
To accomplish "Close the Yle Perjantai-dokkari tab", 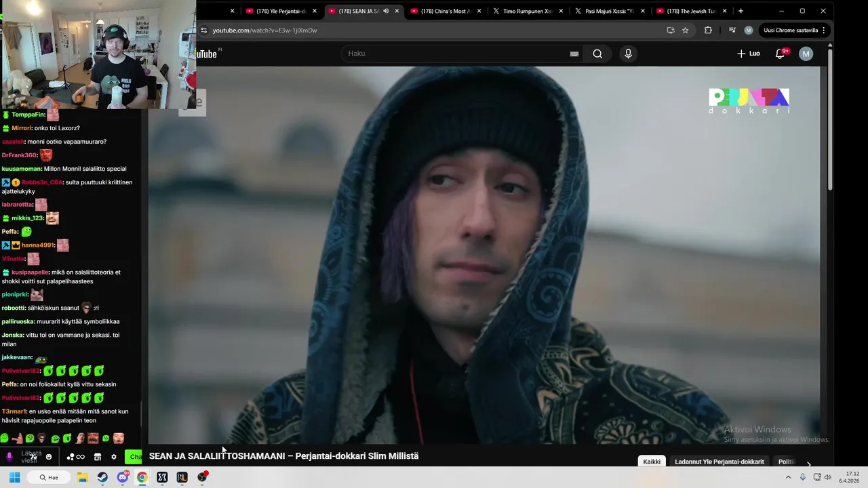I will click(315, 11).
